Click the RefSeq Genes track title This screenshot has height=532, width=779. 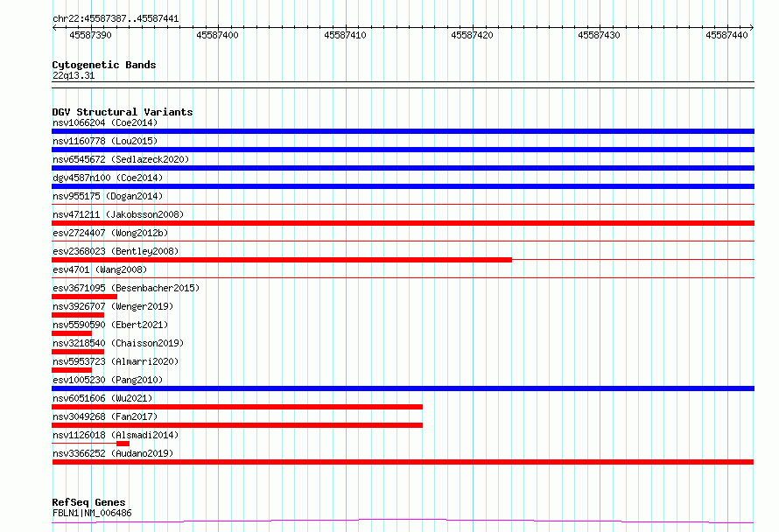[x=88, y=503]
